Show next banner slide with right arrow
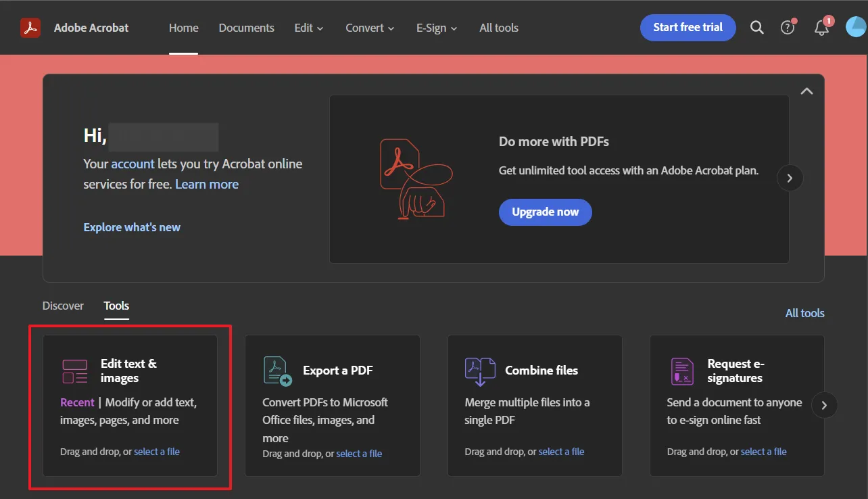Screen dimensions: 868x499 [x=790, y=179]
